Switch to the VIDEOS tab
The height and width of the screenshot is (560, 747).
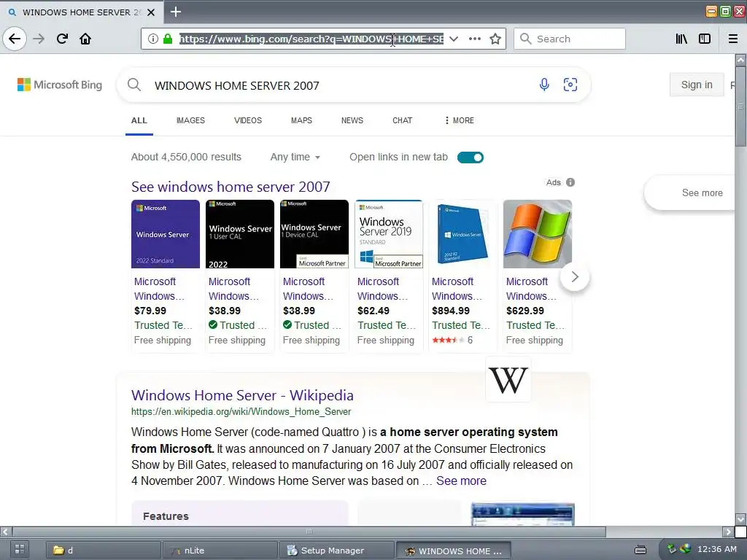248,120
